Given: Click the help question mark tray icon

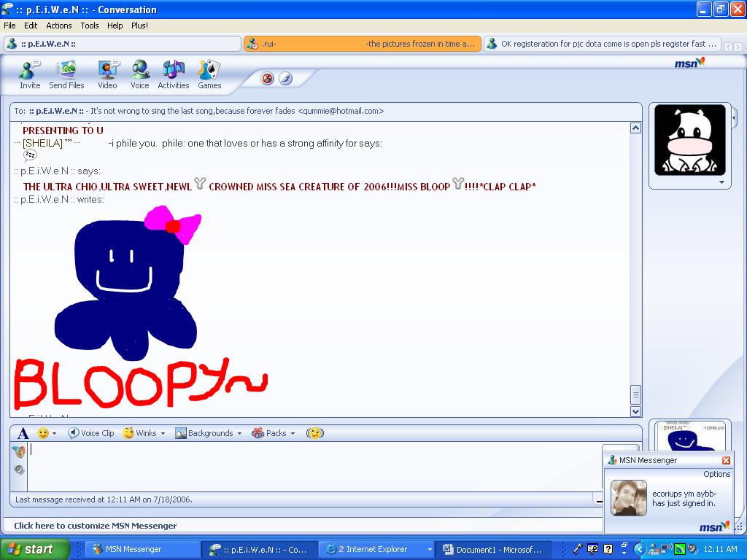Looking at the screenshot, I should click(608, 549).
